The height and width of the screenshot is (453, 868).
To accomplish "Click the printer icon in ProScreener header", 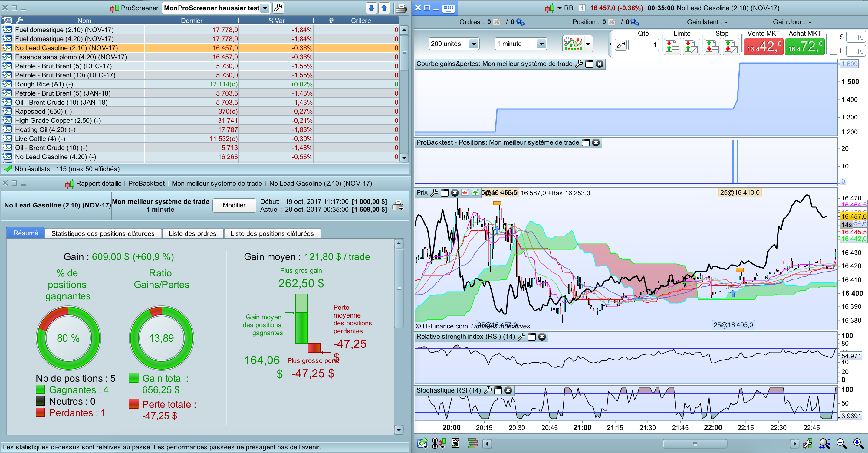I will click(x=401, y=8).
